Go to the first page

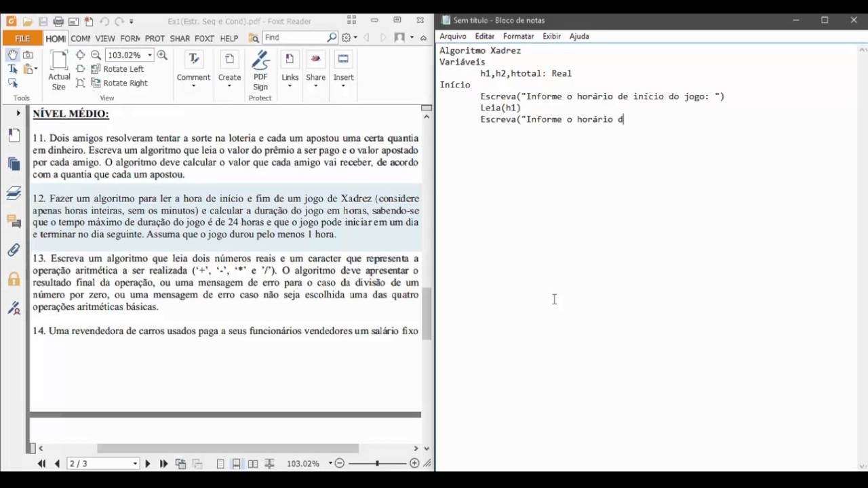tap(41, 464)
